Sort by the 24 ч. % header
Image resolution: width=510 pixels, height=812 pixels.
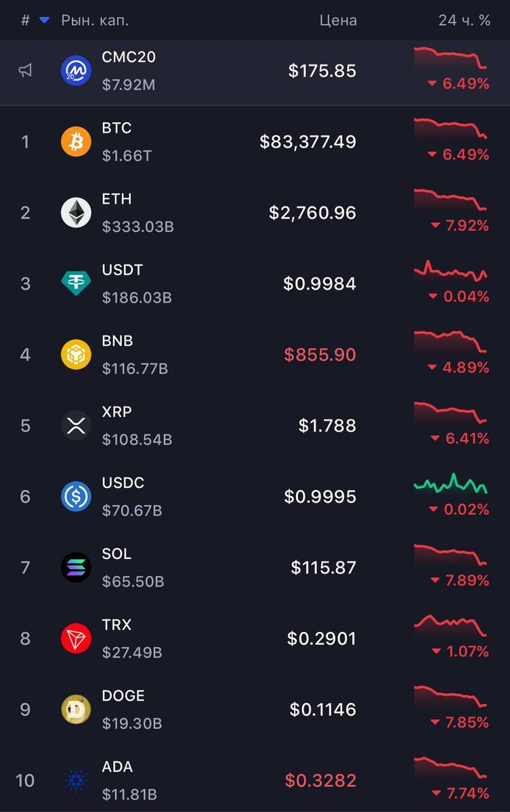pyautogui.click(x=464, y=20)
